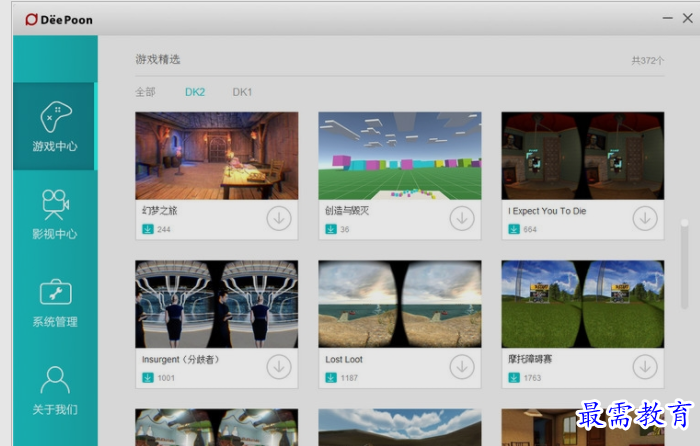The height and width of the screenshot is (446, 700).
Task: Open the I Expect You To Die thumbnail
Action: 583,155
